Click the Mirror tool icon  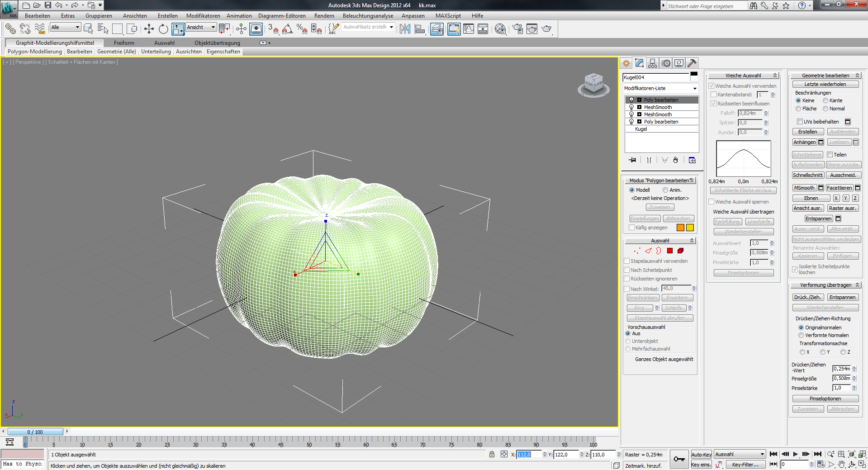[405, 29]
